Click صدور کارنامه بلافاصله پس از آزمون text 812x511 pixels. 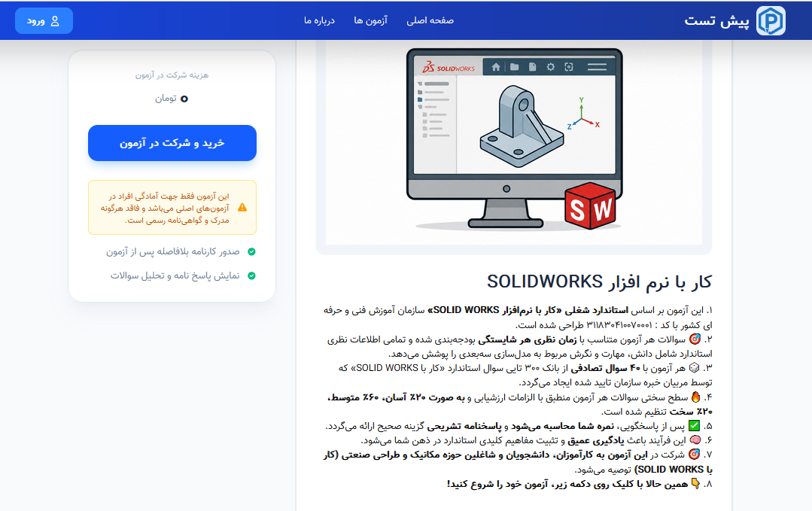[x=173, y=251]
